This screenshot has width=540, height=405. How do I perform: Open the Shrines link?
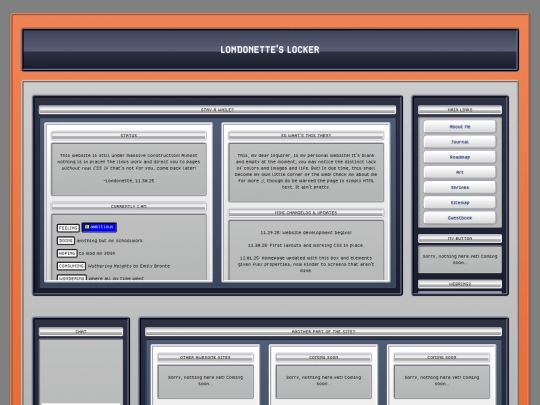point(460,187)
